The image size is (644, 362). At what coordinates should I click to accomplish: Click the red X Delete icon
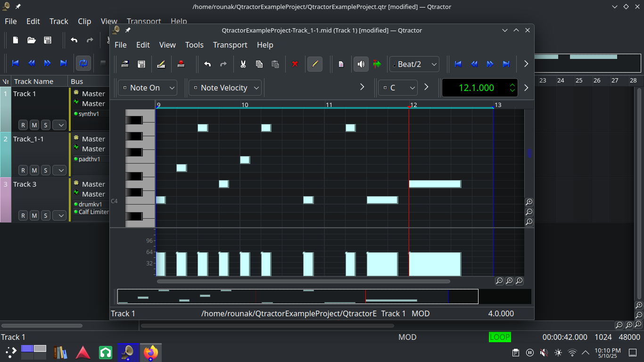point(295,64)
